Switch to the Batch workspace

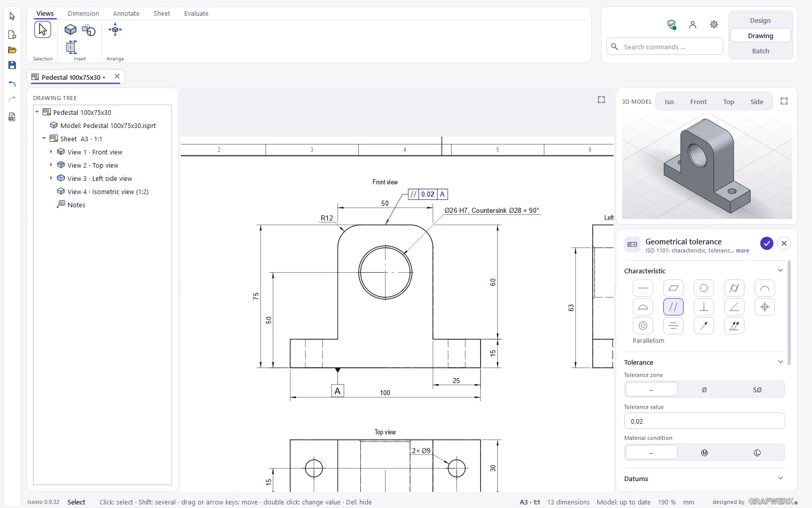coord(760,51)
